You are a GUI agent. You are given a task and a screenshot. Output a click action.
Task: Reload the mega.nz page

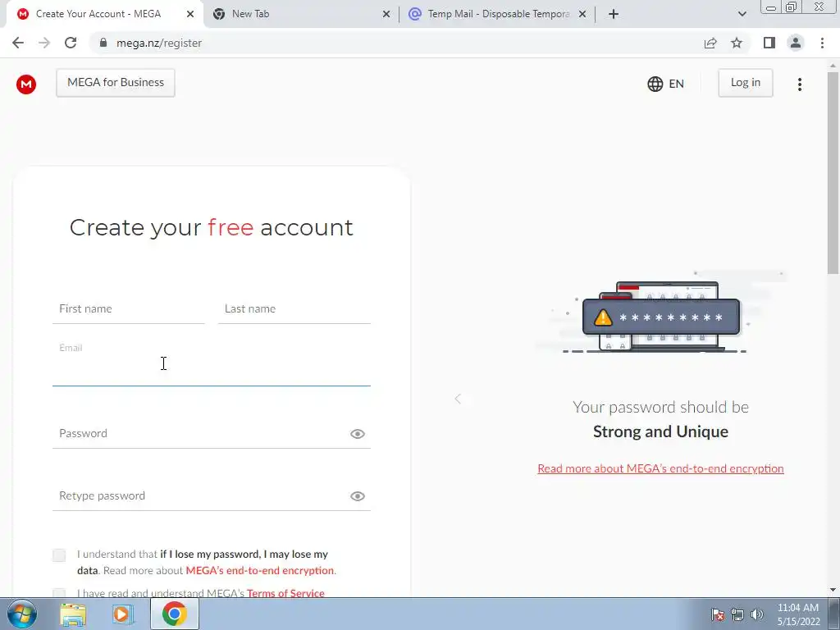click(71, 43)
